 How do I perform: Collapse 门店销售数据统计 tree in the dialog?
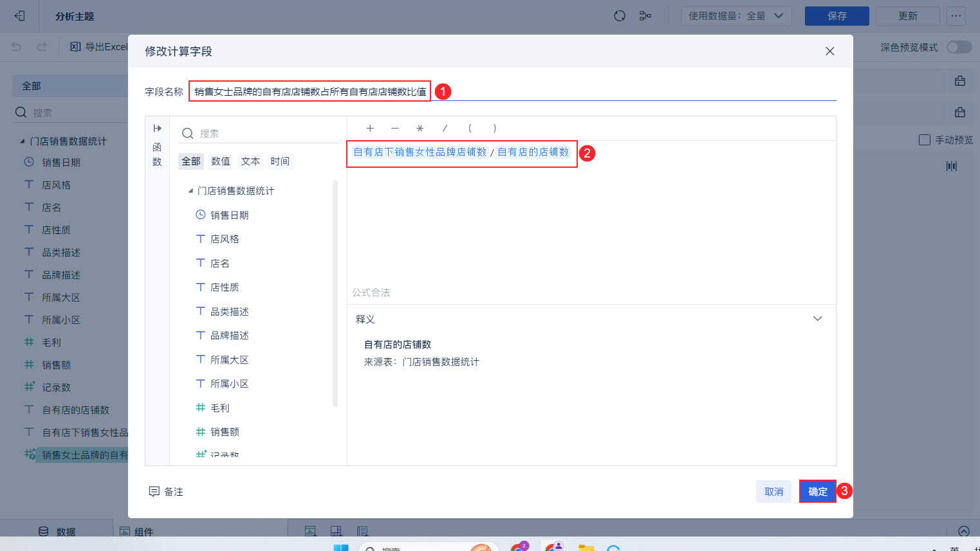pyautogui.click(x=190, y=191)
